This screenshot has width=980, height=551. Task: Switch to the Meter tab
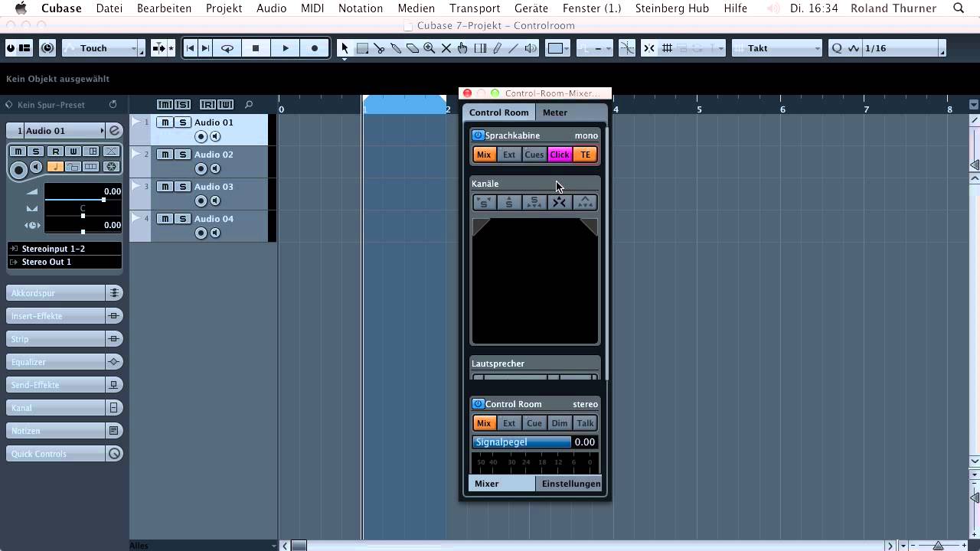555,112
